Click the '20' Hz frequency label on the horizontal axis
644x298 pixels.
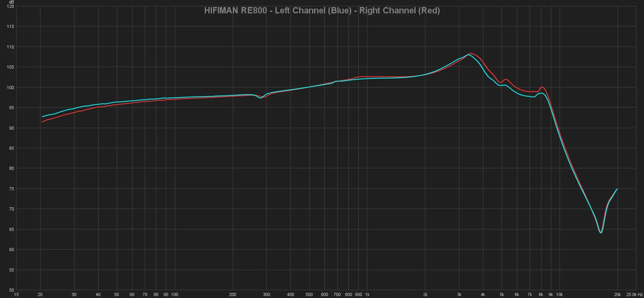click(x=40, y=295)
